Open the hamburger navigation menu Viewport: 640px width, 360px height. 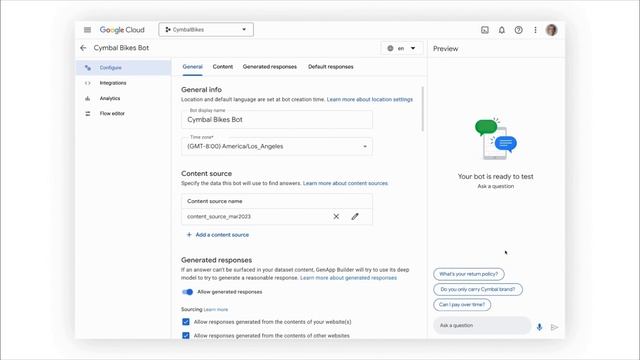click(x=87, y=30)
